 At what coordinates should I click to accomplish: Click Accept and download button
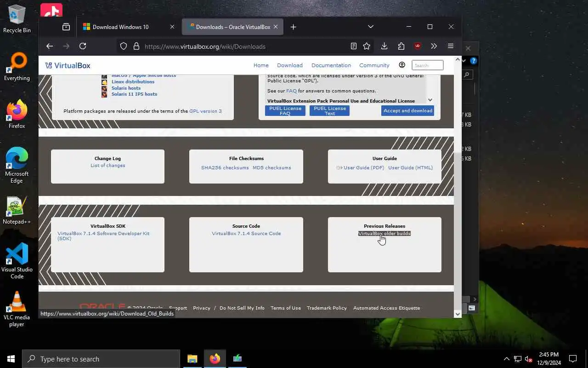(408, 110)
